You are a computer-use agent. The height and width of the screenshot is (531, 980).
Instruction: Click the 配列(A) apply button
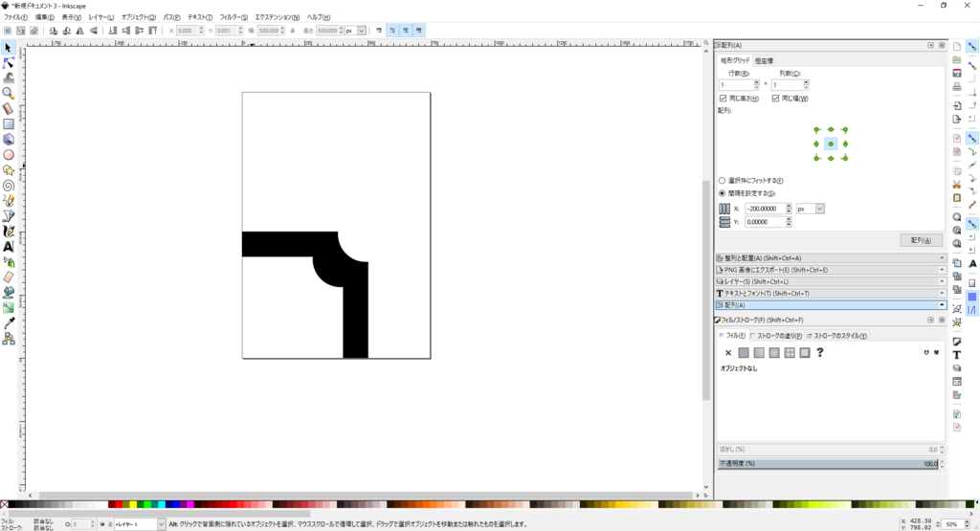(x=921, y=240)
